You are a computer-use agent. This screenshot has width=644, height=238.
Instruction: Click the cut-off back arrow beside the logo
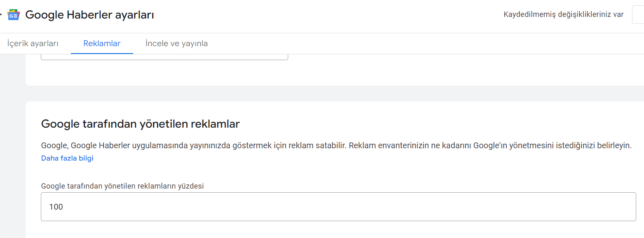coord(1,15)
